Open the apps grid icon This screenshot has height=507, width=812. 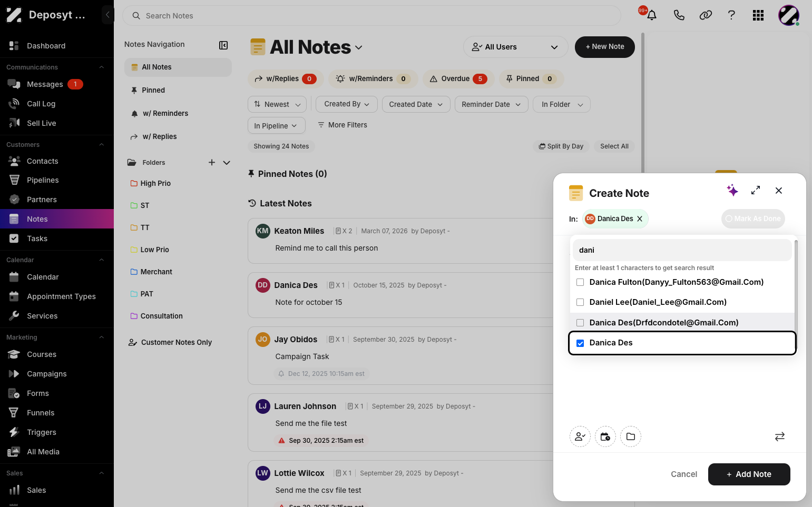point(758,15)
